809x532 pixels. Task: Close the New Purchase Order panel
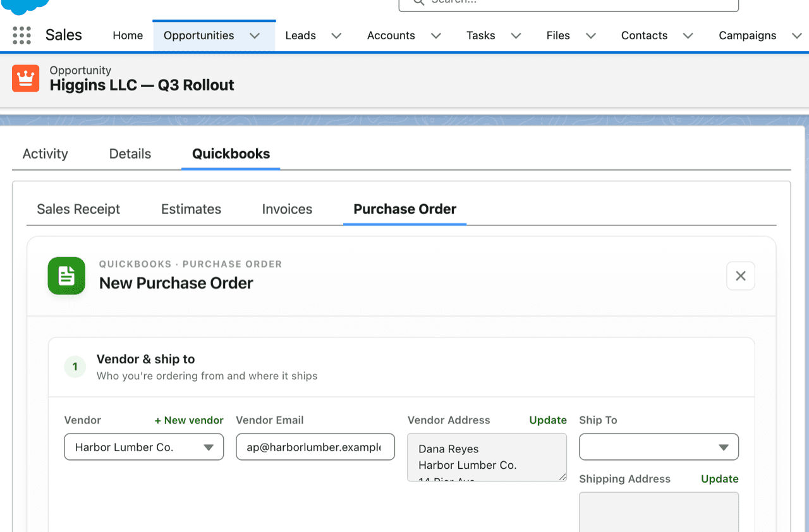pyautogui.click(x=741, y=276)
